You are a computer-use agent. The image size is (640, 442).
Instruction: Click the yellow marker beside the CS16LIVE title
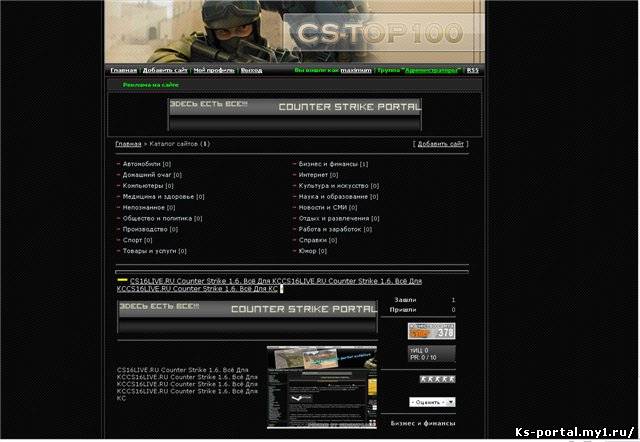122,280
